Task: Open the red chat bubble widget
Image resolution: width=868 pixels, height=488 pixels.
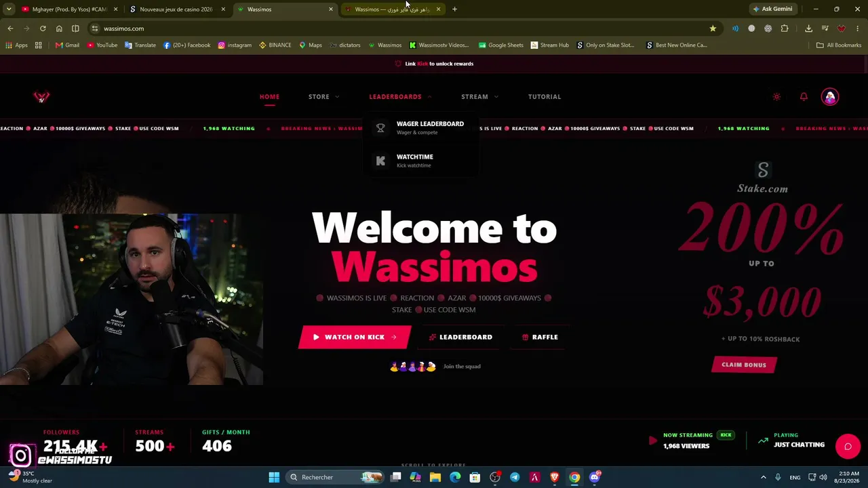Action: click(848, 447)
